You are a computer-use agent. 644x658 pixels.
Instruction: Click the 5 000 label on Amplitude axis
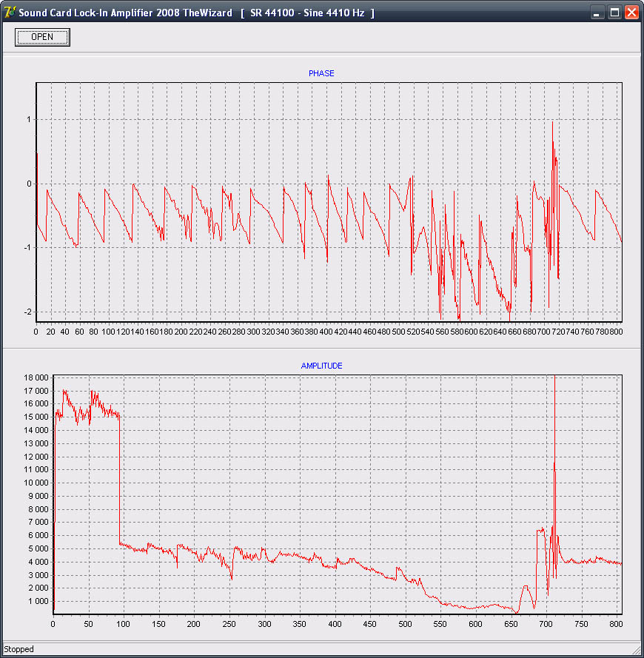pyautogui.click(x=38, y=548)
